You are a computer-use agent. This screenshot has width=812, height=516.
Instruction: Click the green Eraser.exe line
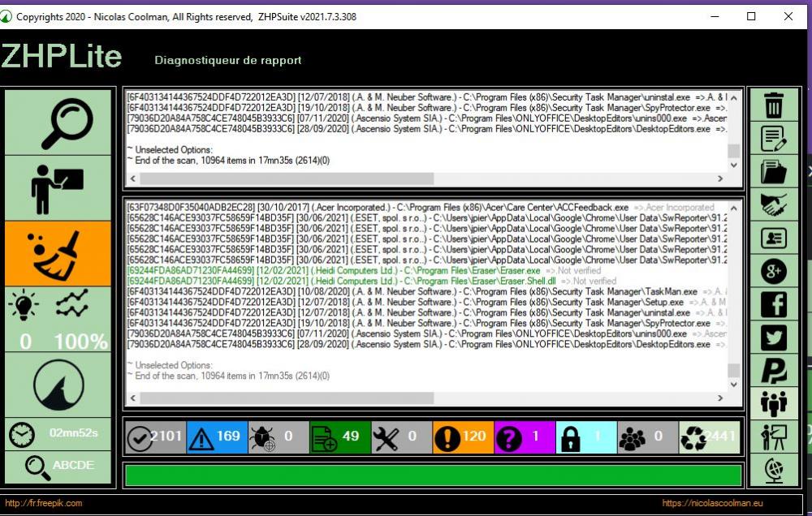coord(364,271)
